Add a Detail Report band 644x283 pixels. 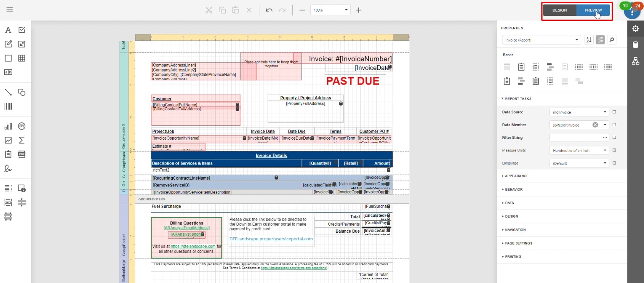507,81
